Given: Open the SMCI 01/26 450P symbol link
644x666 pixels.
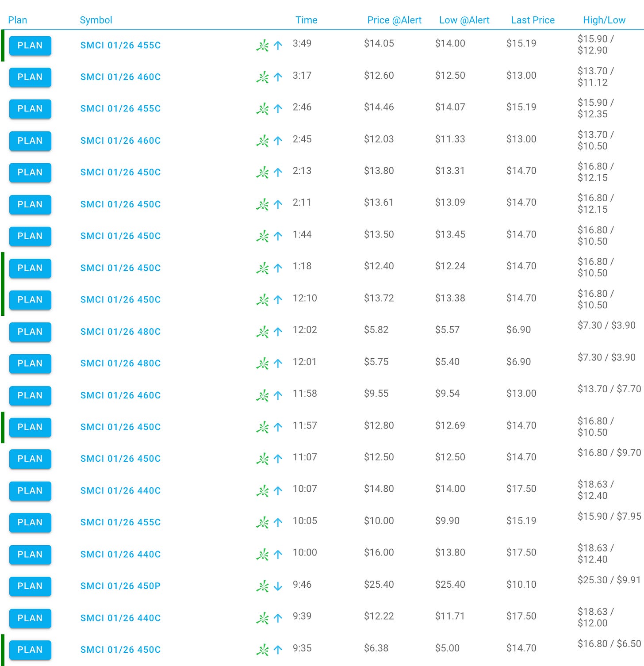Looking at the screenshot, I should click(x=120, y=586).
